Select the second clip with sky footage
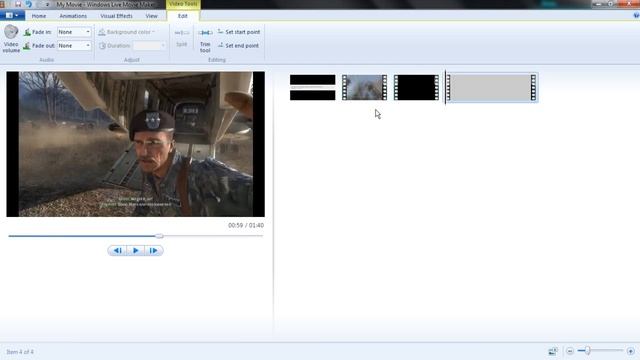This screenshot has width=640, height=360. tap(364, 87)
